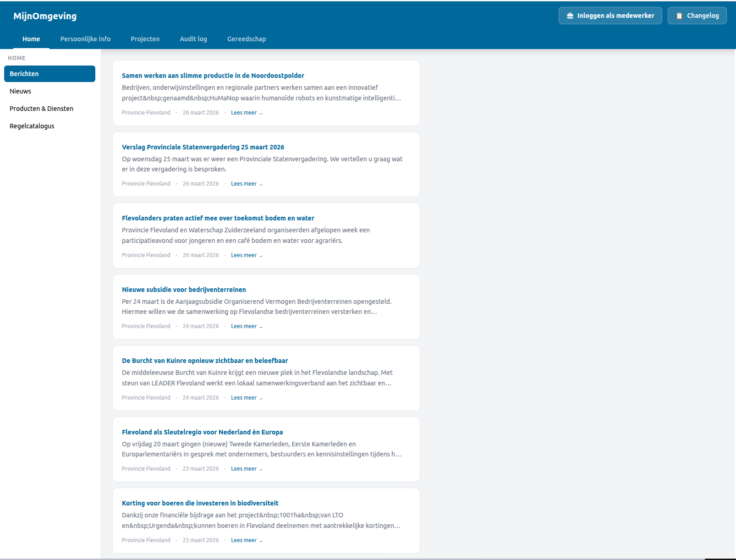Open the Gereedschap tab
Screen dimensions: 736x560
[x=246, y=39]
